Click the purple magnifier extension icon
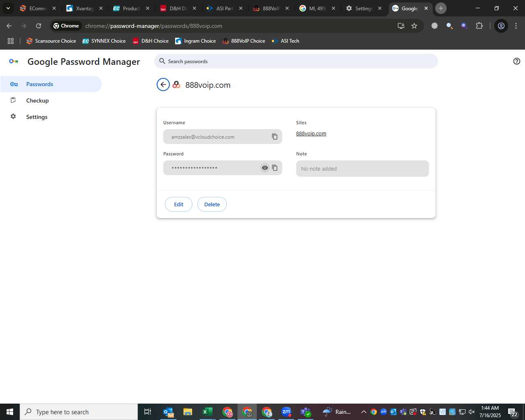Screen dimensions: 525x420 point(464,26)
